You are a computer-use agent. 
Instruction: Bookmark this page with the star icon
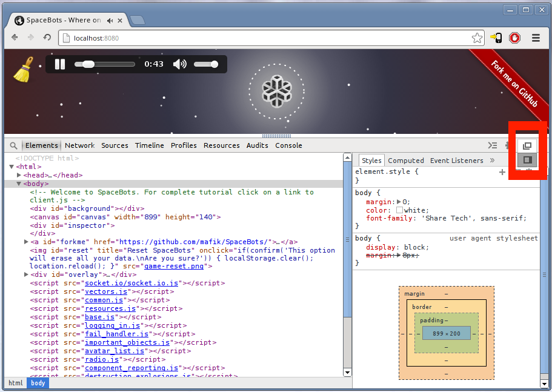point(477,38)
